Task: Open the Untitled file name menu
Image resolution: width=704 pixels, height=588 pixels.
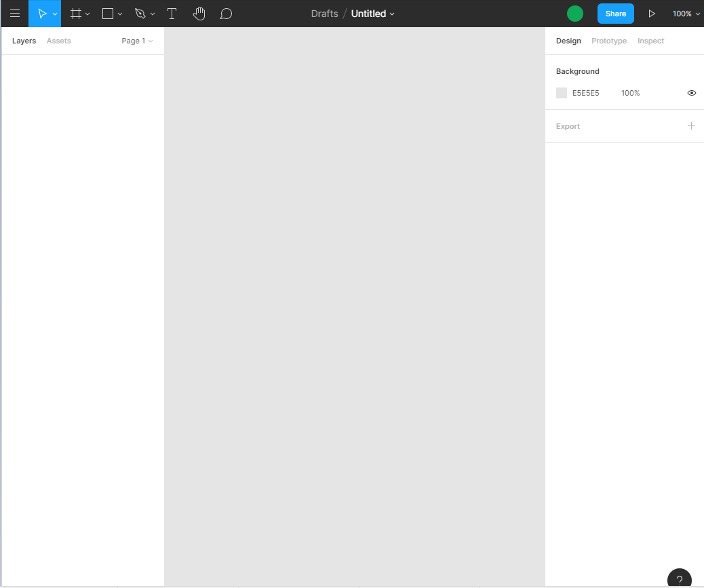Action: 372,14
